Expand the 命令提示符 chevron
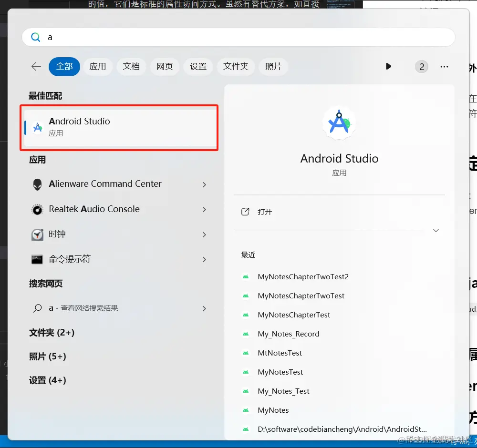Image resolution: width=477 pixels, height=448 pixels. pyautogui.click(x=205, y=260)
